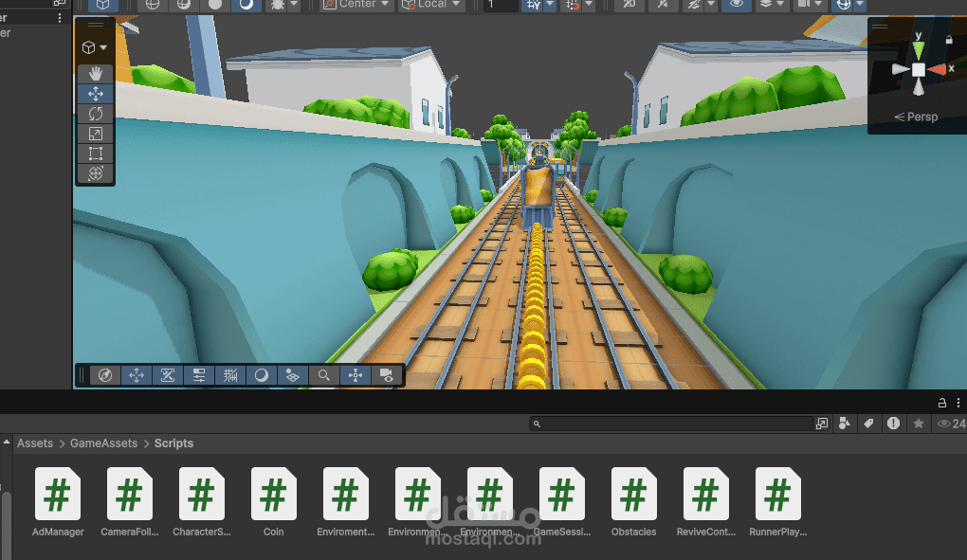Grab the View hand tool
Screen dimensions: 967x560
[95, 73]
